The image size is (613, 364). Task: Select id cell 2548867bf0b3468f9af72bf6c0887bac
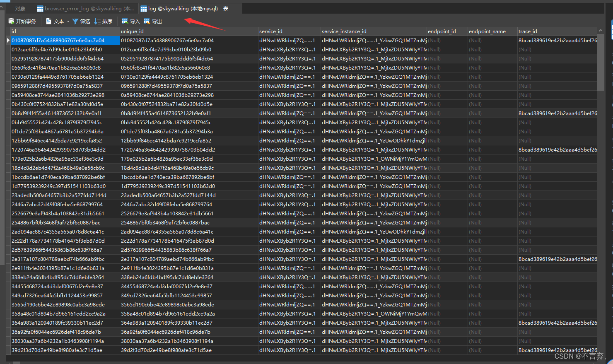65,223
